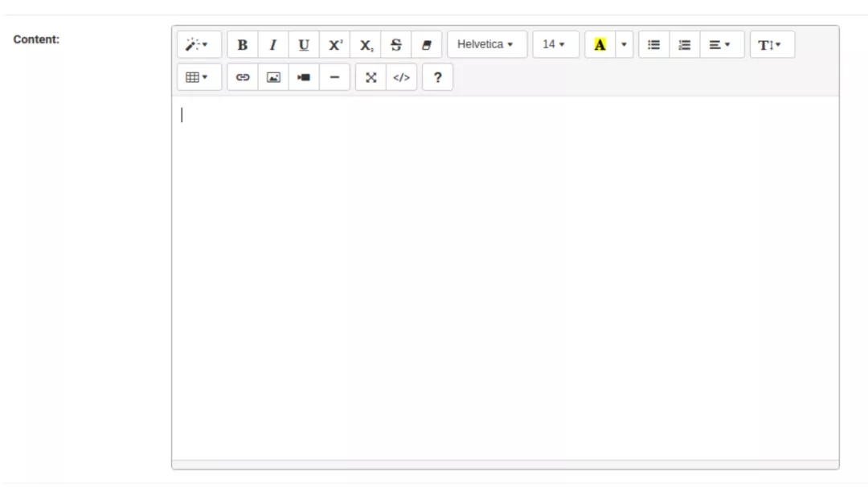This screenshot has height=488, width=868.
Task: Insert an ordered numbered list
Action: [x=685, y=45]
